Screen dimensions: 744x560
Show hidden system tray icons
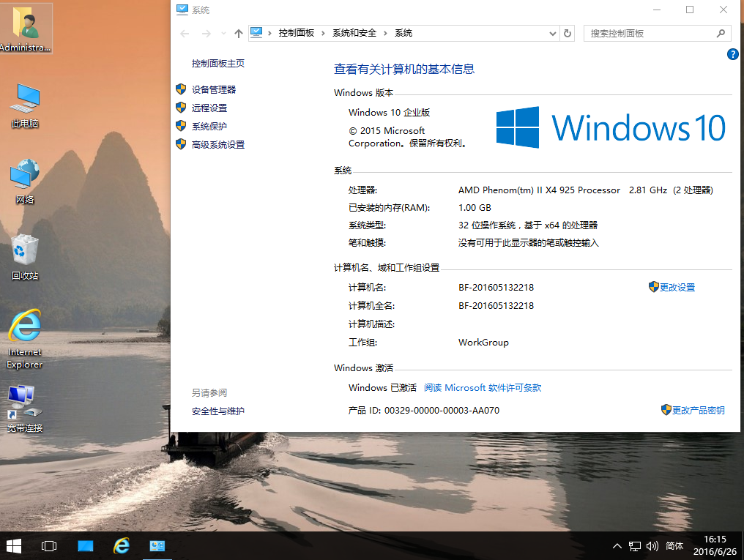click(617, 546)
